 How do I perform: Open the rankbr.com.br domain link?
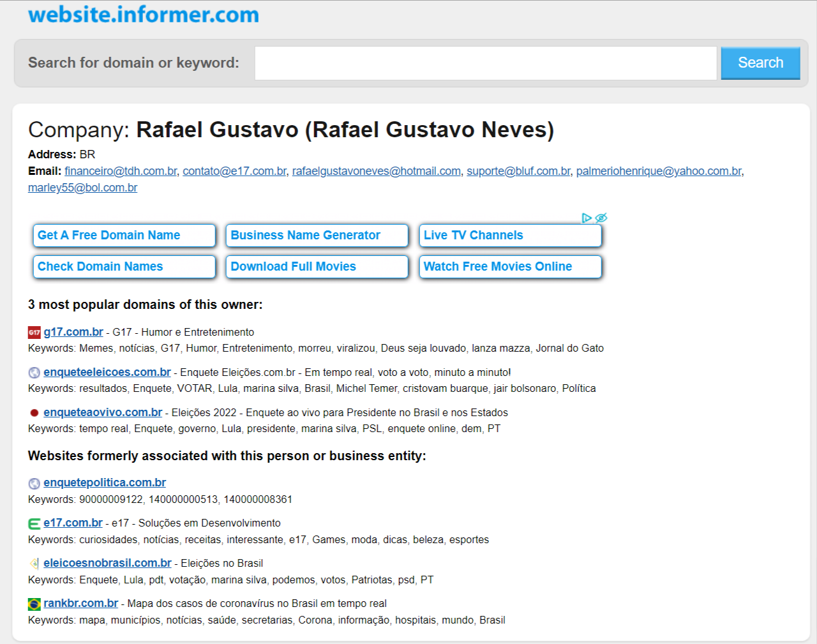click(81, 603)
